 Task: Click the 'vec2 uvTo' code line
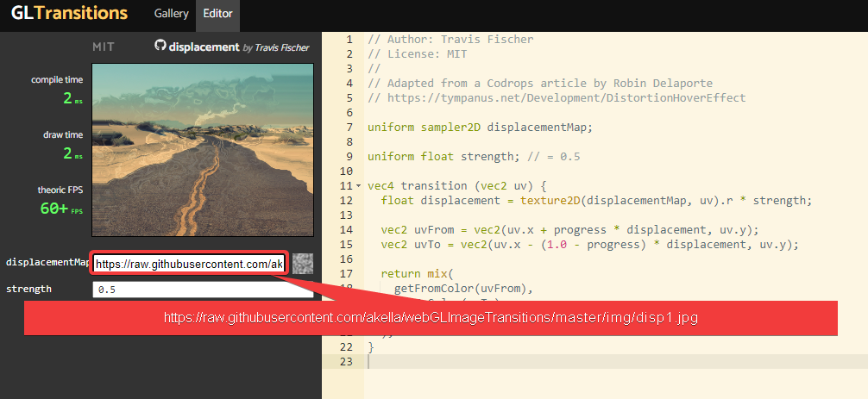[x=589, y=244]
